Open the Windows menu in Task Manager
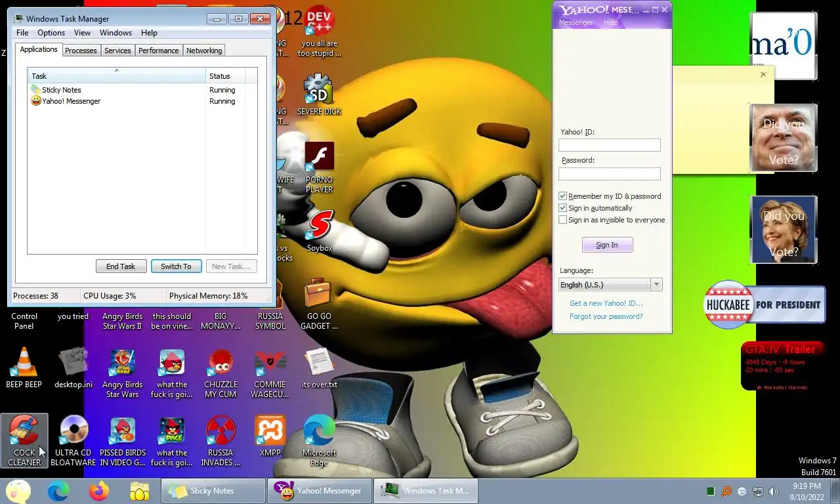840x504 pixels. [115, 33]
